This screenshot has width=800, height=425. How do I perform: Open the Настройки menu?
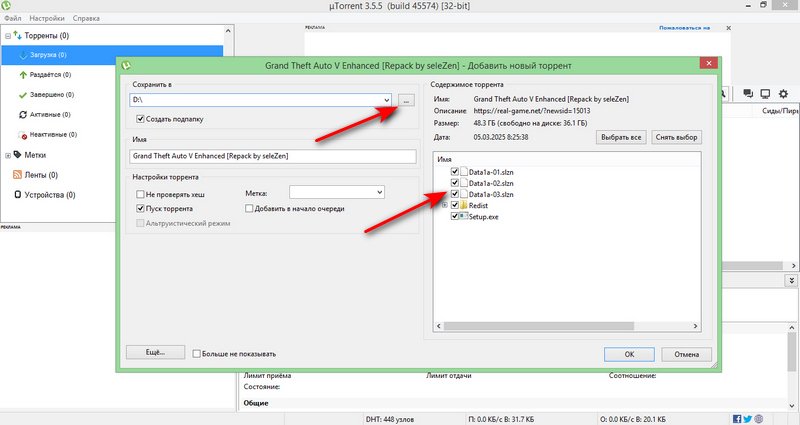(48, 18)
